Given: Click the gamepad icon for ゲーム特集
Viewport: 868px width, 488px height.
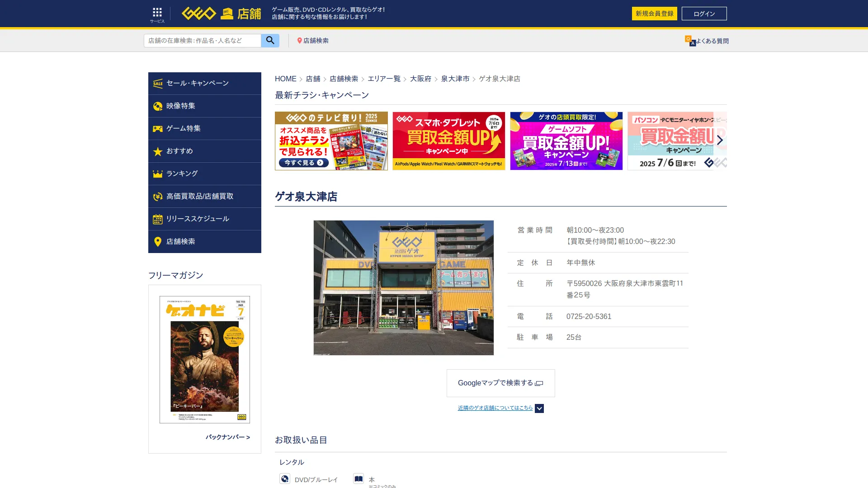Looking at the screenshot, I should pos(158,129).
